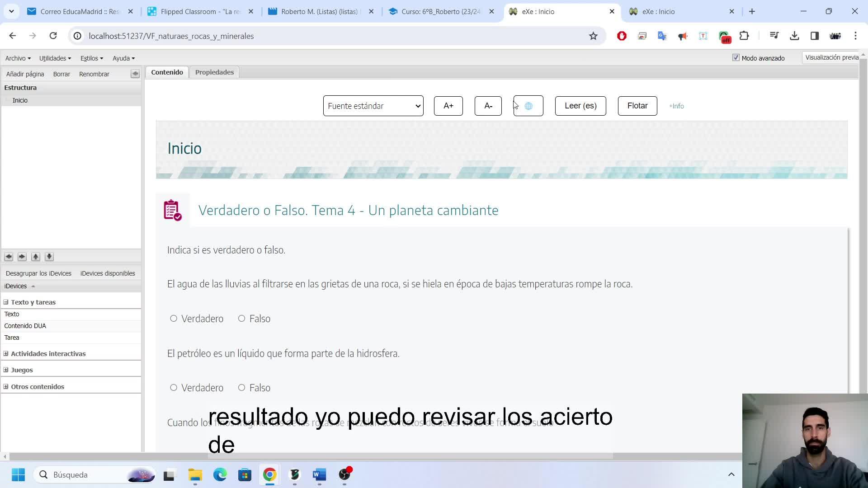Image resolution: width=868 pixels, height=488 pixels.
Task: Open the Fuente estándar font dropdown
Action: pyautogui.click(x=373, y=106)
